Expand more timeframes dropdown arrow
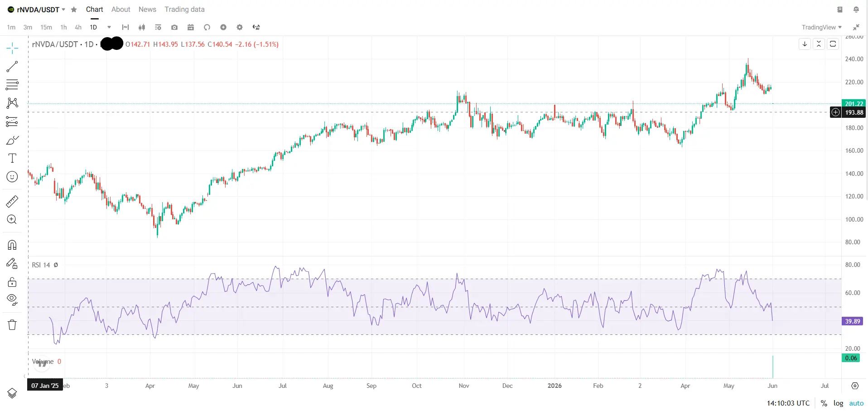This screenshot has height=411, width=868. [x=109, y=27]
